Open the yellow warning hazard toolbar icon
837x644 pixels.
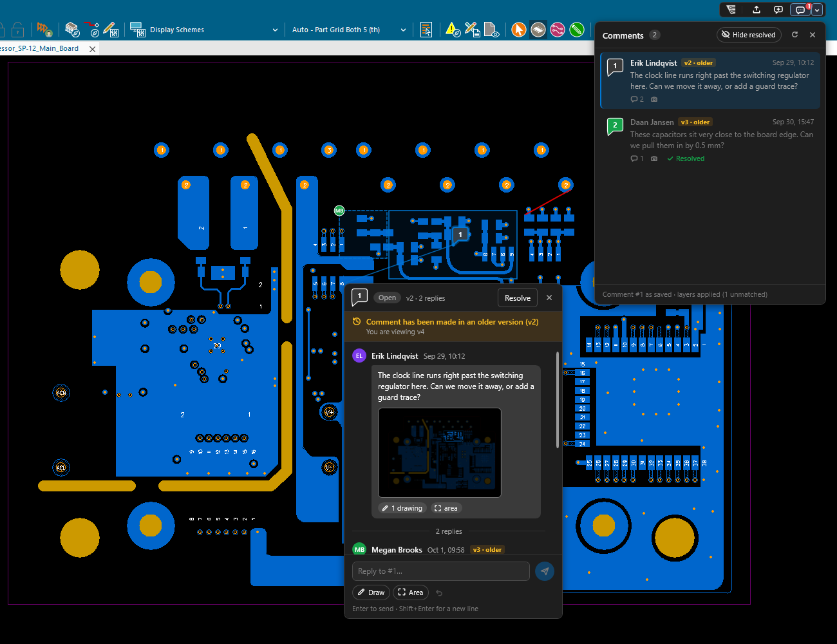(453, 30)
